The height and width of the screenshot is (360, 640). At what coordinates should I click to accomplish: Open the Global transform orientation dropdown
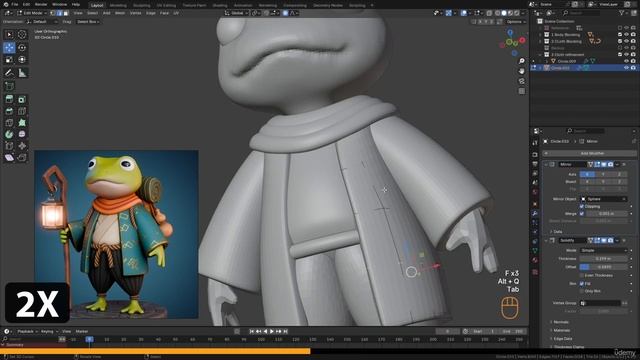pos(236,13)
